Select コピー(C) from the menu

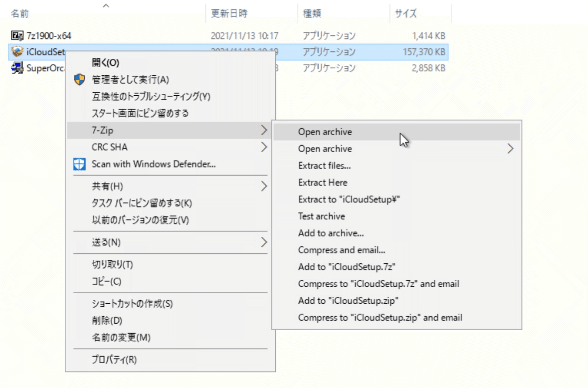171,281
